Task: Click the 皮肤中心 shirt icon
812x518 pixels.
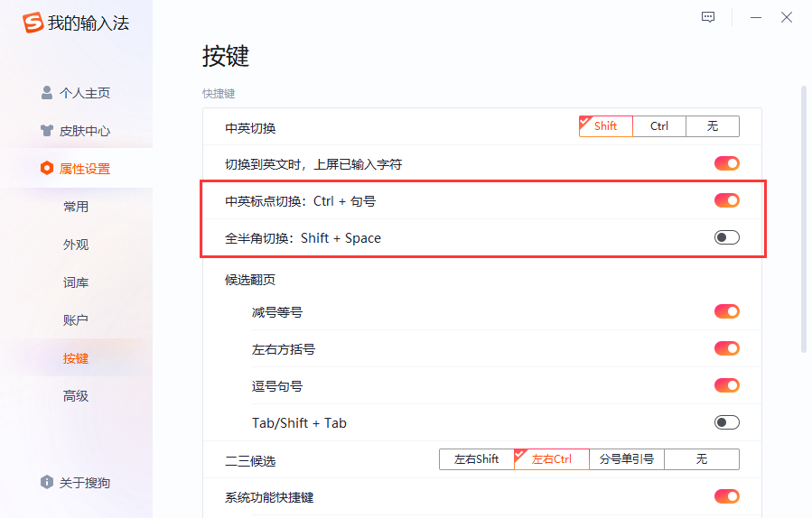Action: tap(47, 131)
